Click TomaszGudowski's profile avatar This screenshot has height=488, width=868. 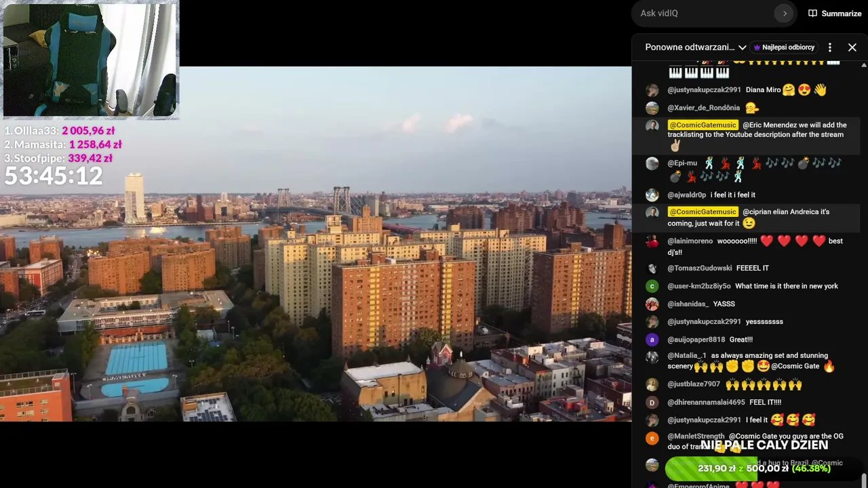[x=652, y=268]
